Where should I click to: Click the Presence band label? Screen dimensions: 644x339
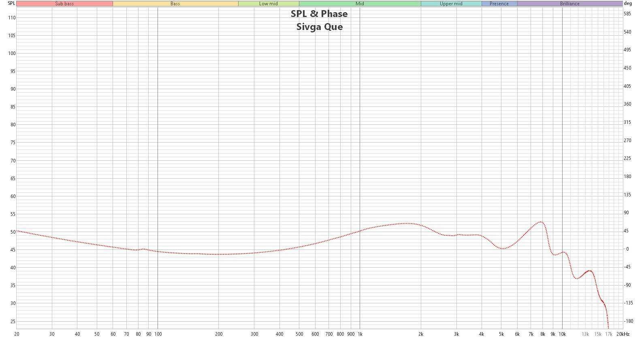tap(499, 4)
